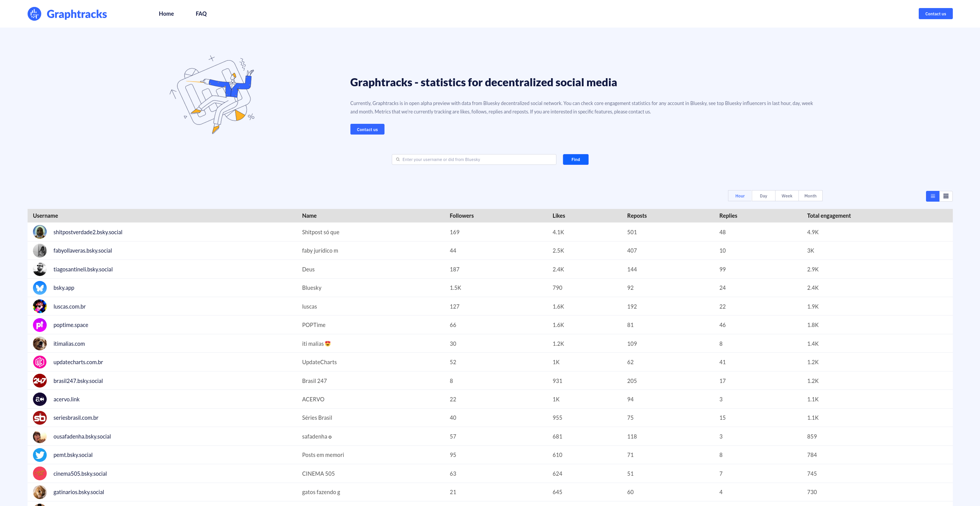Image resolution: width=980 pixels, height=506 pixels.
Task: Click the 'Shitpost só que' name cell
Action: 321,232
